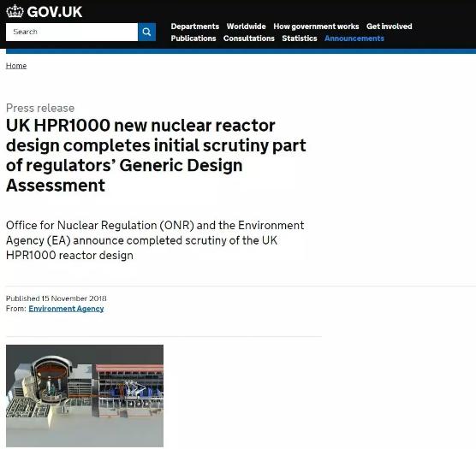Click the UK HPR1000 headline text
The width and height of the screenshot is (476, 449).
[156, 155]
